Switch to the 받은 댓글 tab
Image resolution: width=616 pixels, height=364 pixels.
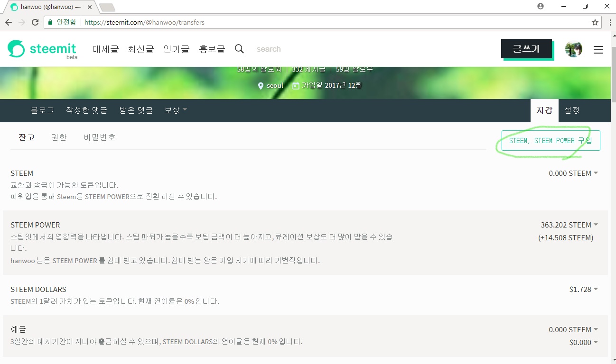pos(136,110)
